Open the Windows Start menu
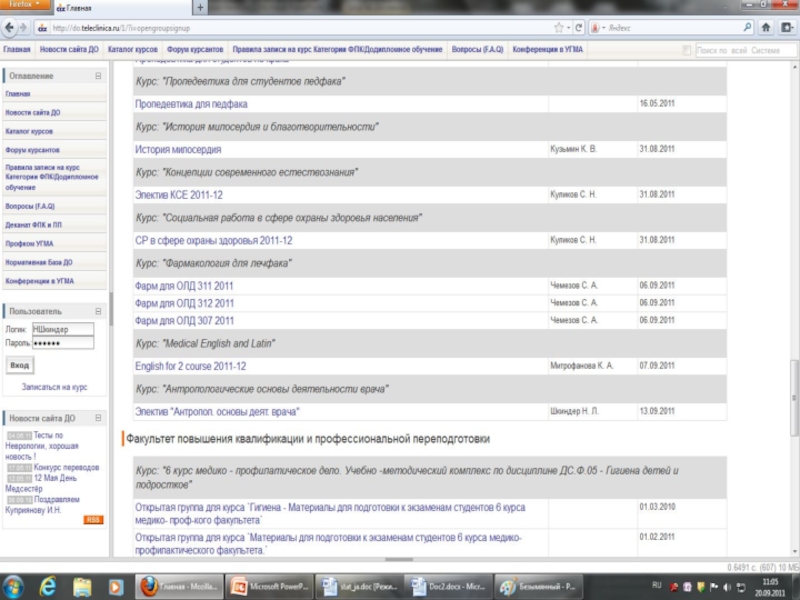The width and height of the screenshot is (800, 600). [x=12, y=587]
